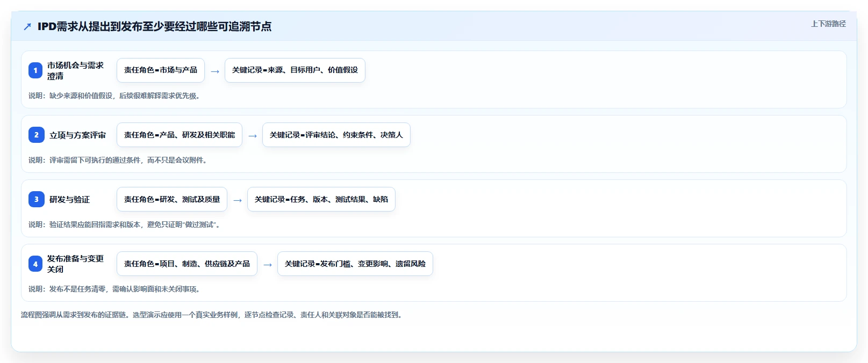Select the 立项与方案评审 step title
Screen dimensions: 868x363
[78, 135]
